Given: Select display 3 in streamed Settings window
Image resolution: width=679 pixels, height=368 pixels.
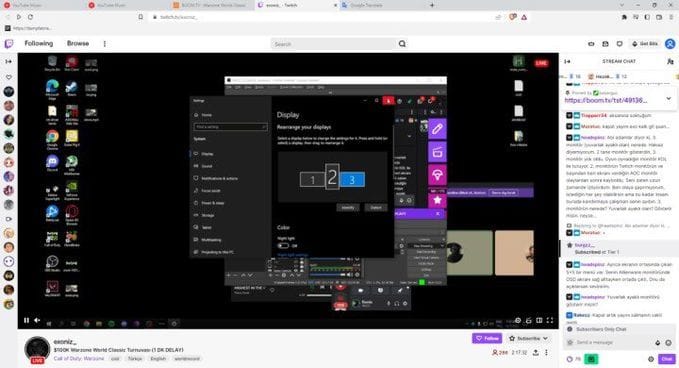Looking at the screenshot, I should click(352, 180).
